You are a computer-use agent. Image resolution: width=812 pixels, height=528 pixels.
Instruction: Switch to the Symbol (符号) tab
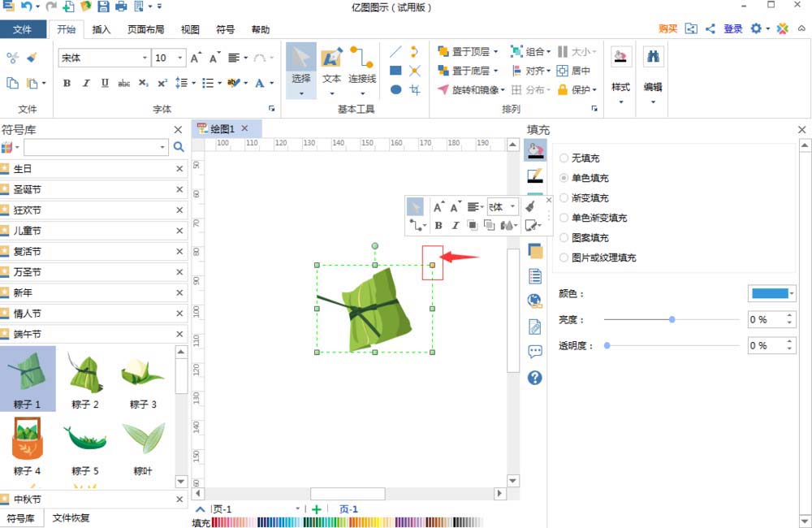225,29
